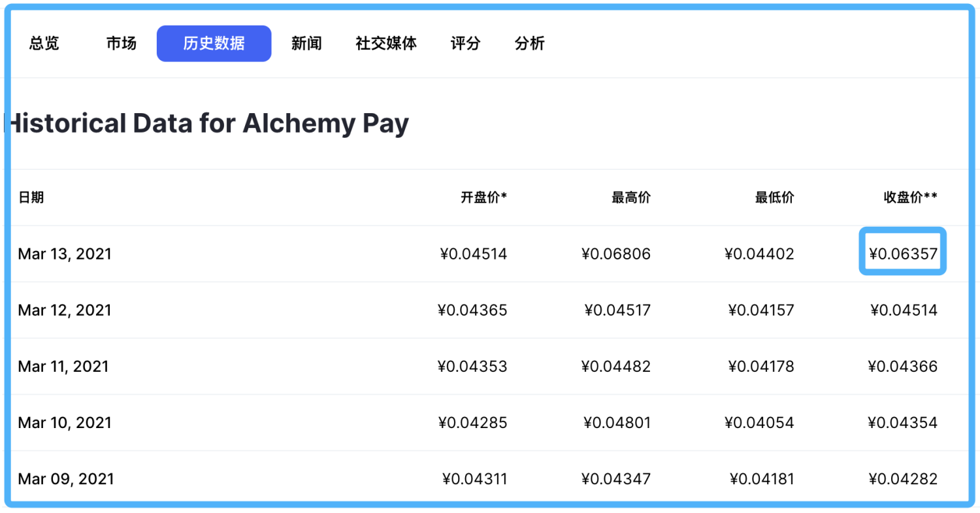This screenshot has width=980, height=513.
Task: Click Mar 13 opening price ¥0.04514
Action: (474, 254)
